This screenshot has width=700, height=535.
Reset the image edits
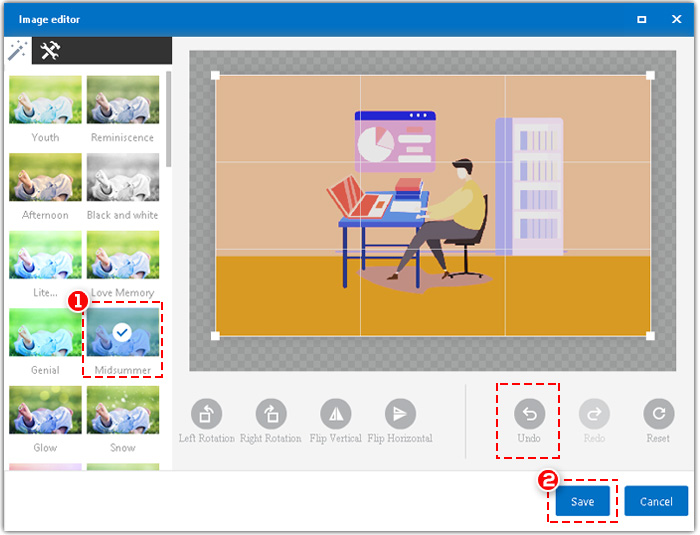click(658, 414)
